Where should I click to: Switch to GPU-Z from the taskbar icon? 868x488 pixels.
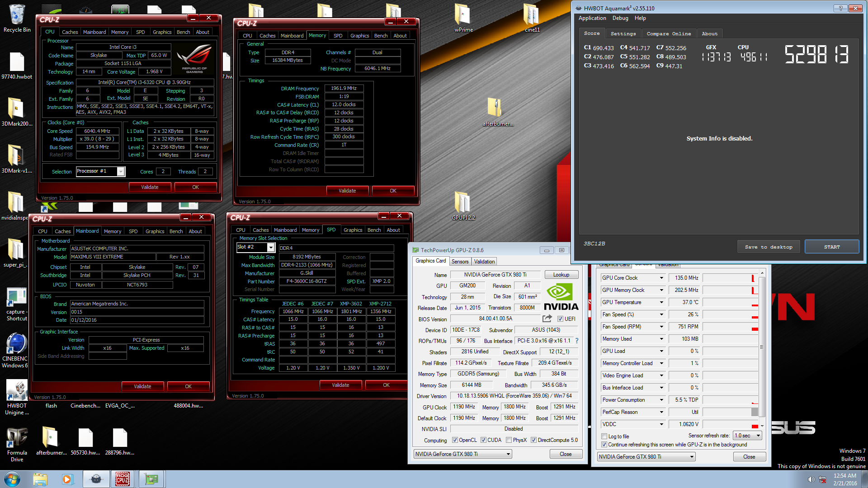click(x=151, y=479)
